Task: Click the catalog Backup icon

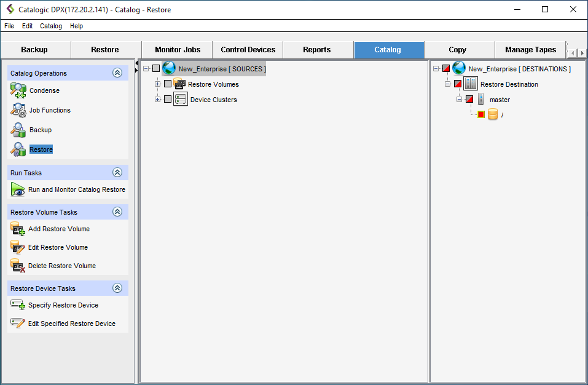Action: click(18, 130)
